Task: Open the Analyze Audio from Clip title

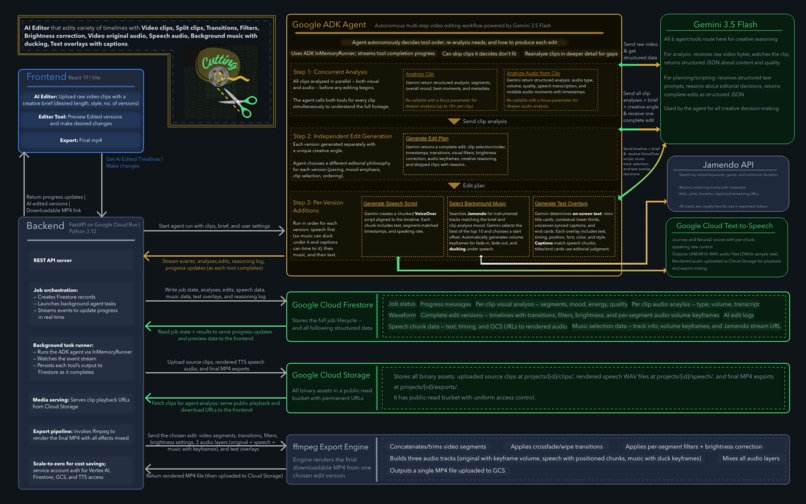Action: pos(533,74)
